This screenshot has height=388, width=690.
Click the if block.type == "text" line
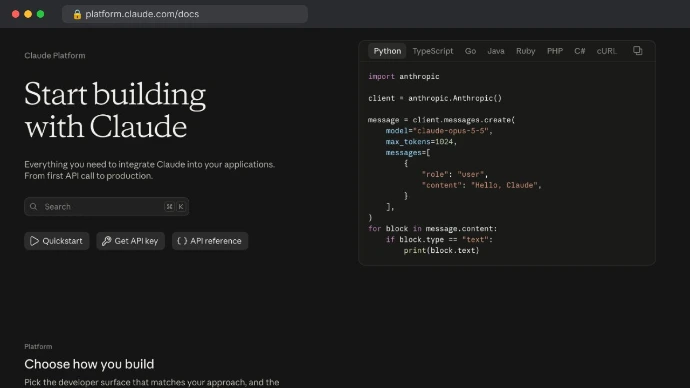439,239
